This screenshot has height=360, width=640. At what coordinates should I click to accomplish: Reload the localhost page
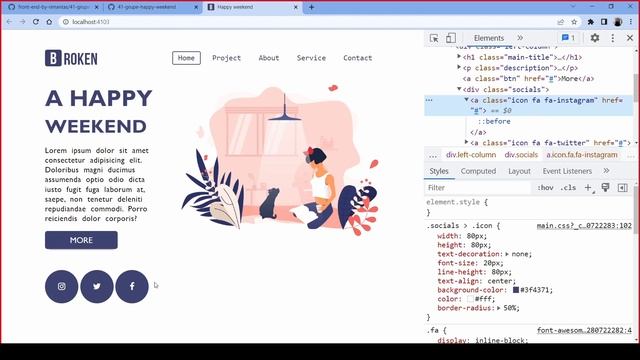pyautogui.click(x=36, y=22)
